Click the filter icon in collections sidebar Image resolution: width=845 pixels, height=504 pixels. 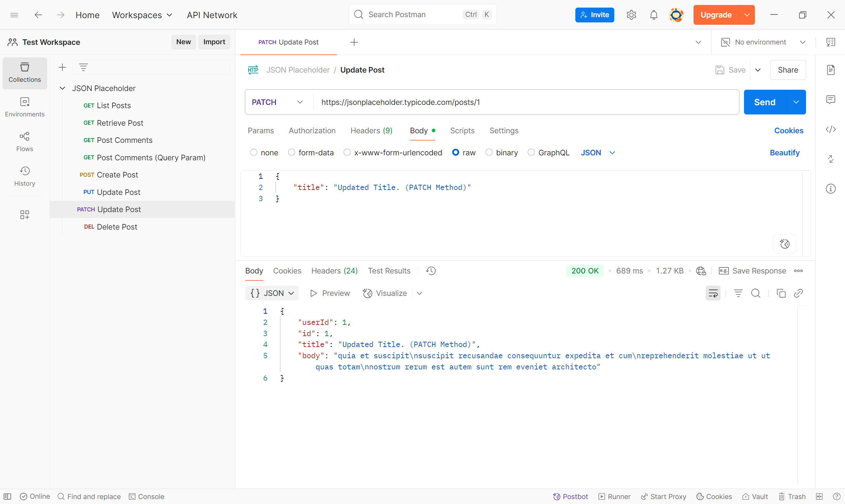pyautogui.click(x=84, y=67)
